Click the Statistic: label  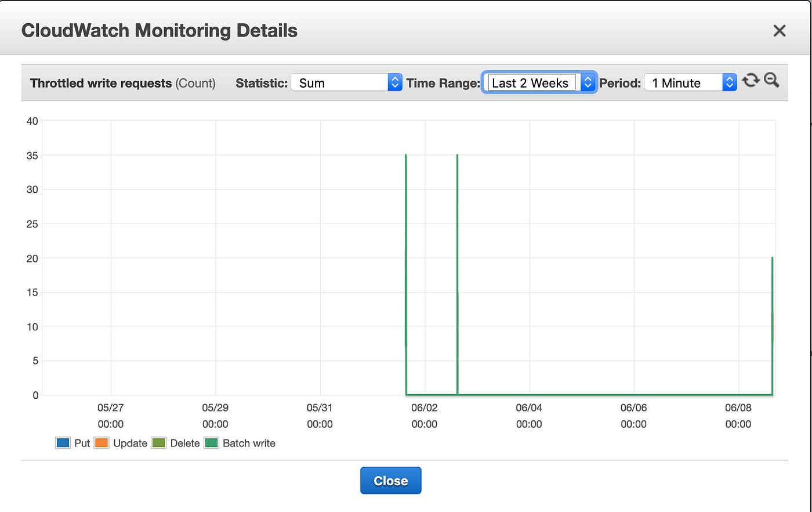click(262, 83)
